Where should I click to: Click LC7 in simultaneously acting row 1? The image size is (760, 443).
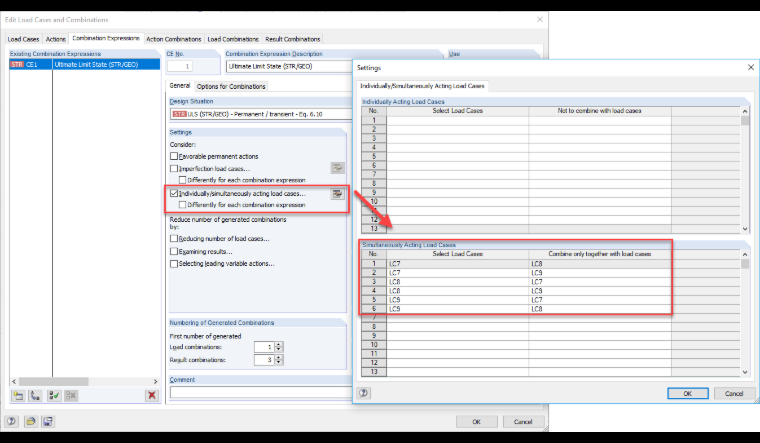pyautogui.click(x=458, y=264)
